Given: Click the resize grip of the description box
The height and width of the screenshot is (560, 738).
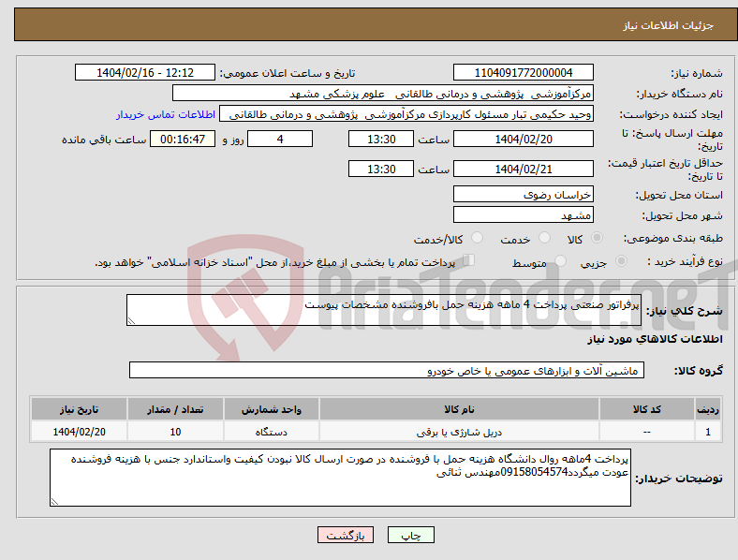Looking at the screenshot, I should (x=131, y=321).
